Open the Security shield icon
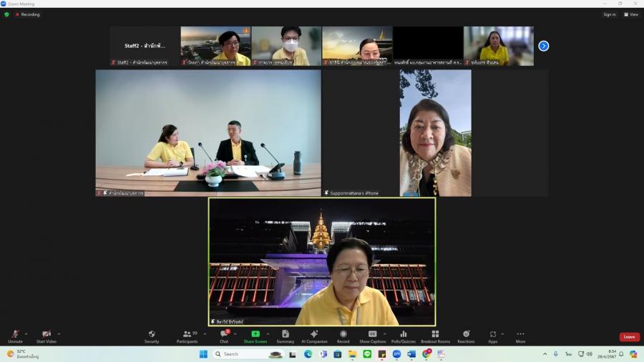Screen dimensions: 644x362 point(152,334)
